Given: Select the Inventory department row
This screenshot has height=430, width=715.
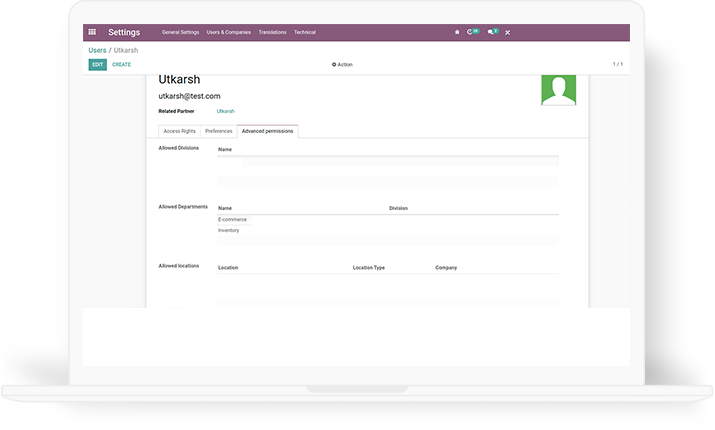Looking at the screenshot, I should [388, 231].
